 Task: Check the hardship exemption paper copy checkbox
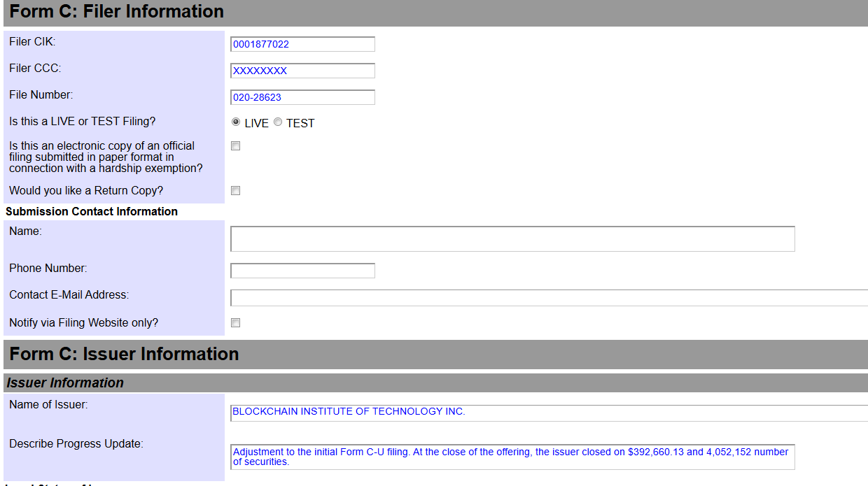pyautogui.click(x=236, y=146)
